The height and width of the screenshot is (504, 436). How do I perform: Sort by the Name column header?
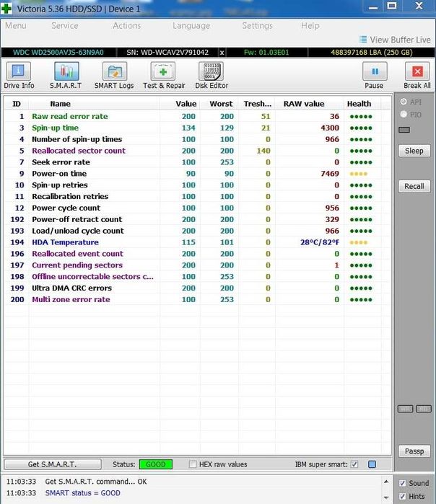60,104
